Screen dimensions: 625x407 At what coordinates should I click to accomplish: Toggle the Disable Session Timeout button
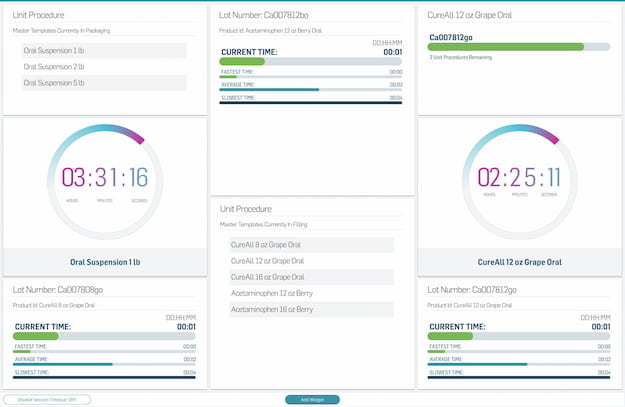click(x=47, y=399)
